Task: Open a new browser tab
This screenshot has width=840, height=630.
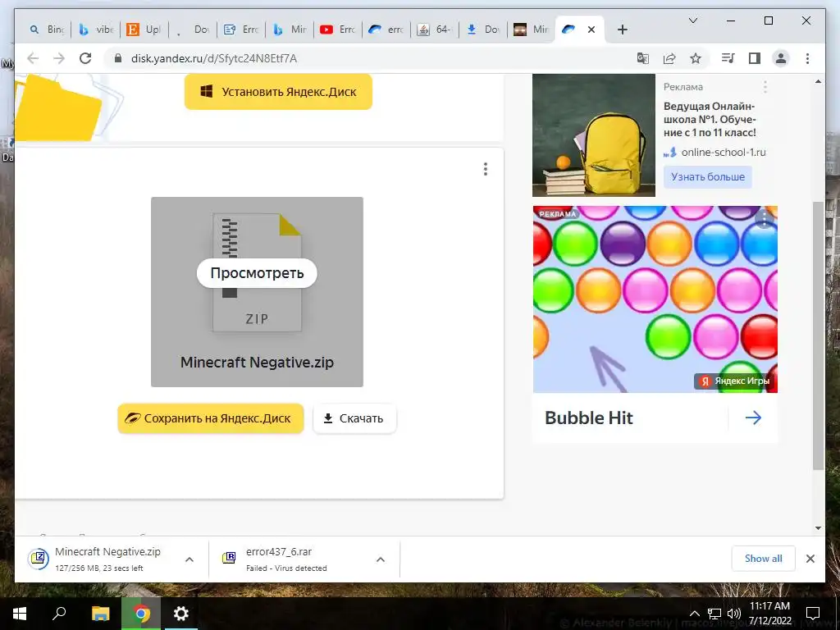Action: (622, 30)
